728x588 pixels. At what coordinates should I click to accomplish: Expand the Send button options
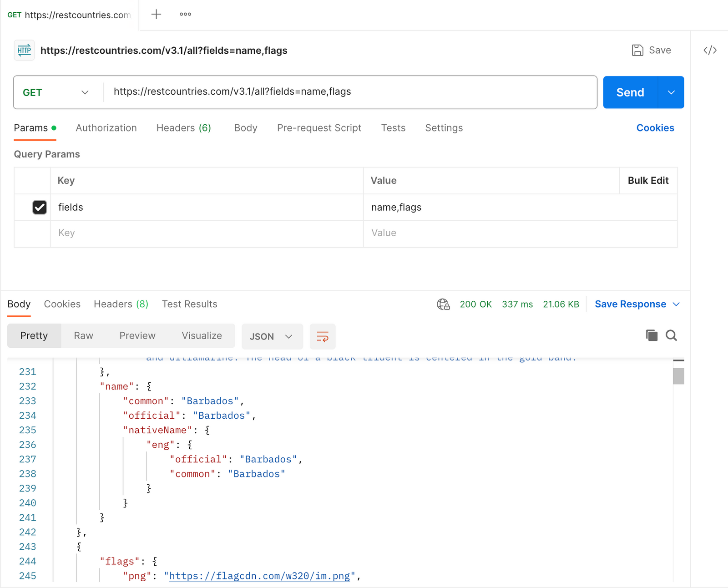pos(671,92)
